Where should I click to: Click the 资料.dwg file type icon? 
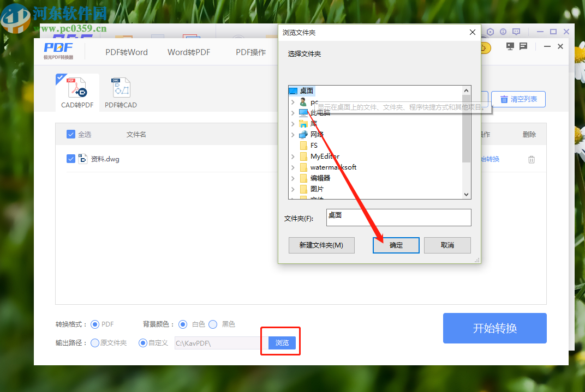tap(82, 159)
